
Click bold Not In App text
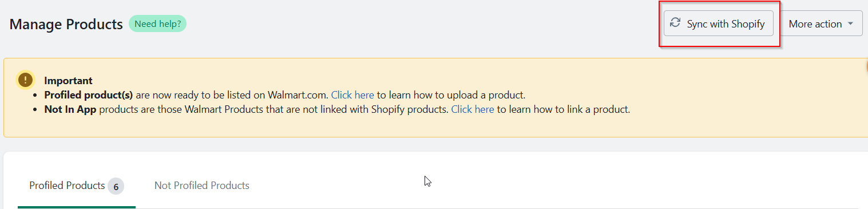(70, 109)
